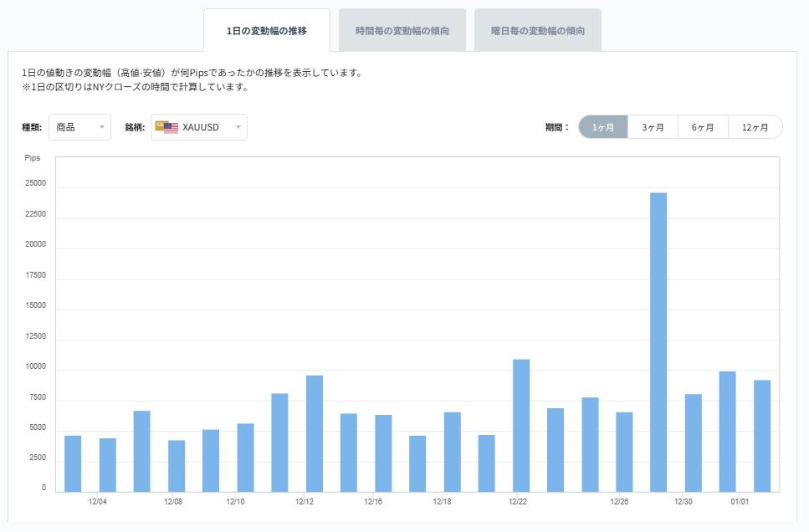Select the 3ヶ月 period option

[x=653, y=126]
